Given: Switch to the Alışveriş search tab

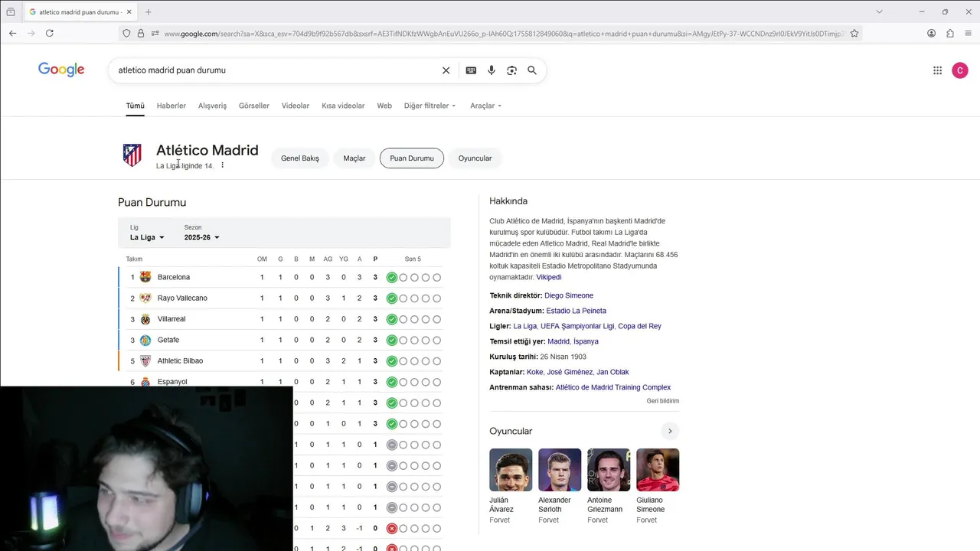Looking at the screenshot, I should [212, 106].
